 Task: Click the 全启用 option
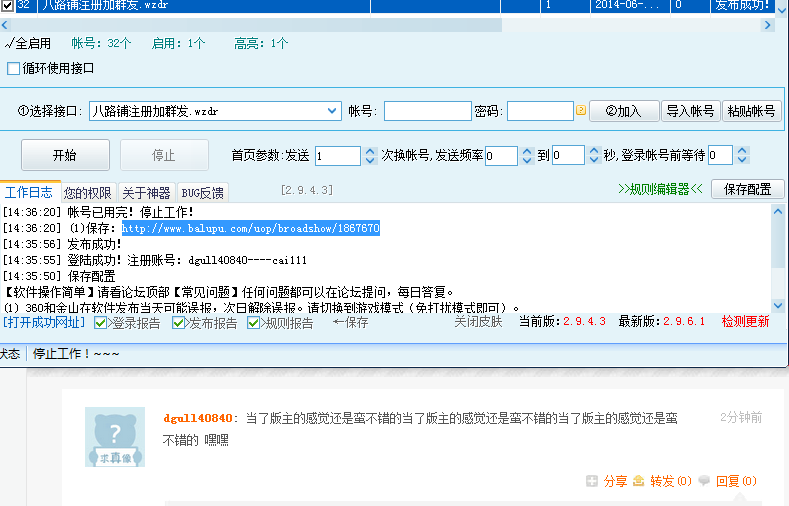(28, 43)
